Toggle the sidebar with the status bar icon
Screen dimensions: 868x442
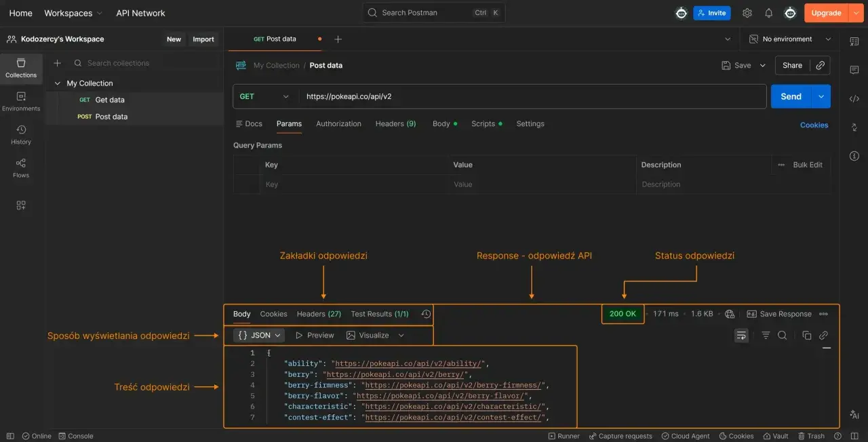coord(10,436)
